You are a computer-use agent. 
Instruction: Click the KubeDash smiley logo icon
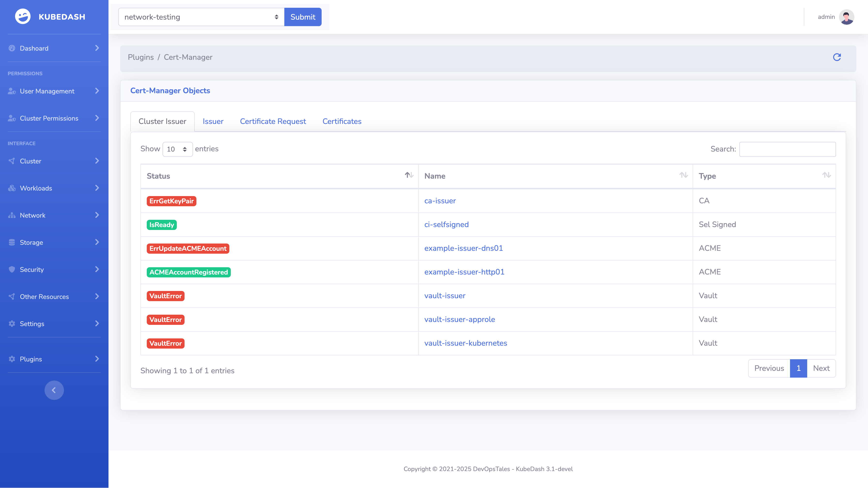point(23,16)
